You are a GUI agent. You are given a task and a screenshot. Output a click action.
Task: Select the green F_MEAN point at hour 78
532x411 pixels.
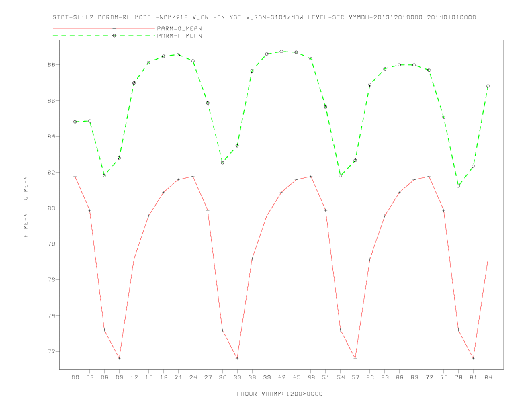(458, 186)
